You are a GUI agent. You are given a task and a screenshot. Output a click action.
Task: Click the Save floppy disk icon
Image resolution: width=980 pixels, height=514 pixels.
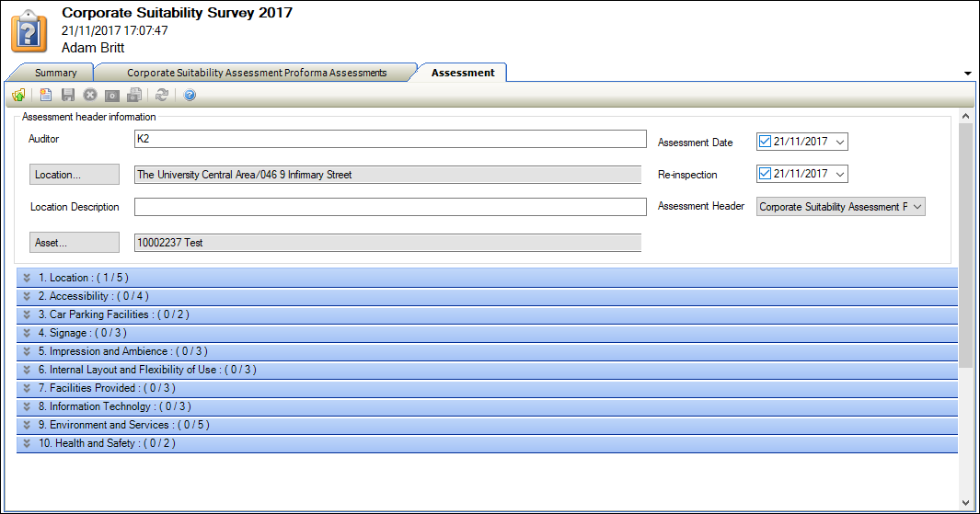tap(68, 95)
